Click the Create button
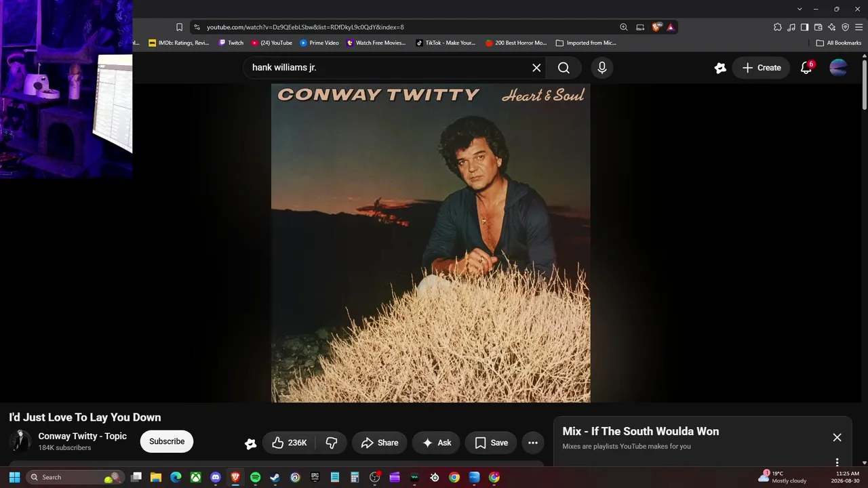 click(762, 68)
